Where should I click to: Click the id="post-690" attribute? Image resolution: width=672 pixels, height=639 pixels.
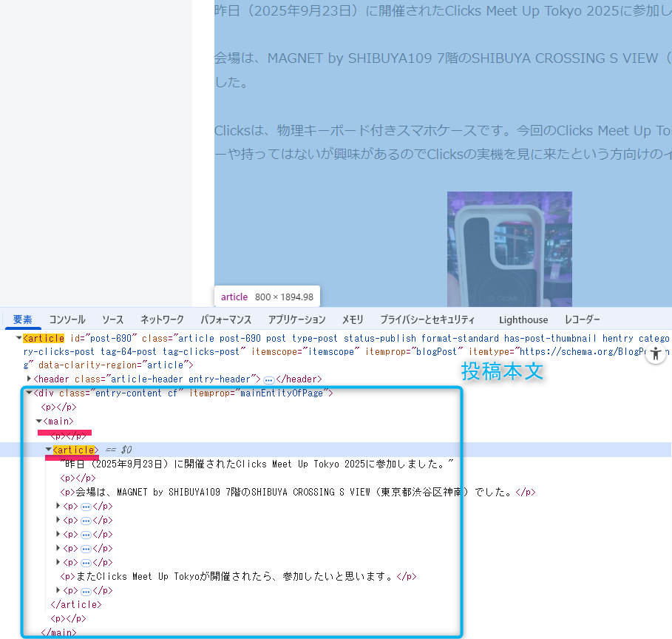pyautogui.click(x=103, y=339)
